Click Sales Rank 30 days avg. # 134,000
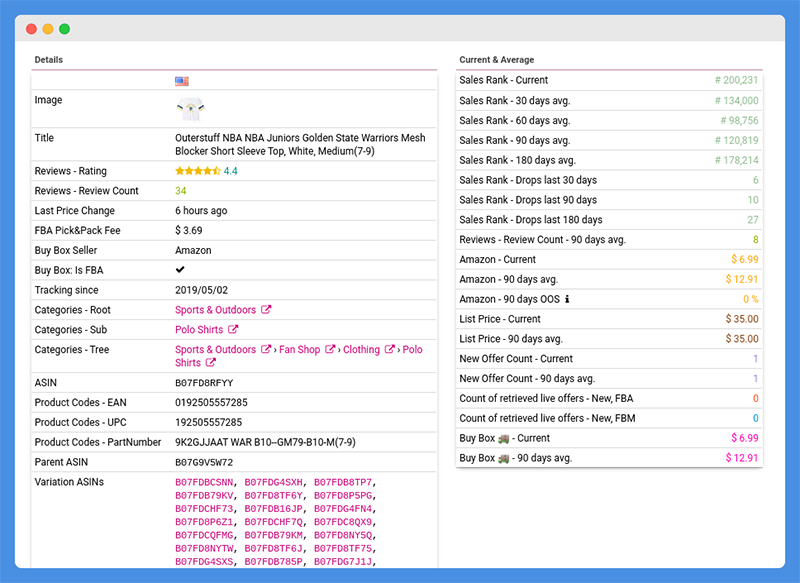800x583 pixels. pyautogui.click(x=736, y=100)
